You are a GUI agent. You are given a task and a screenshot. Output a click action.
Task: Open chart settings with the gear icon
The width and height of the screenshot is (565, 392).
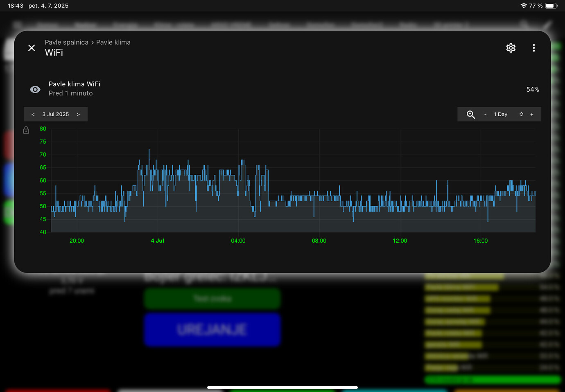tap(511, 48)
